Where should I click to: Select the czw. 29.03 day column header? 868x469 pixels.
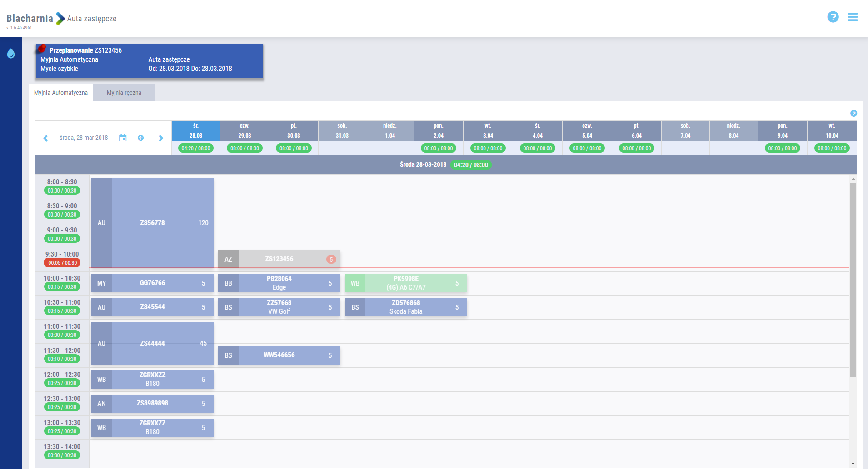tap(244, 131)
